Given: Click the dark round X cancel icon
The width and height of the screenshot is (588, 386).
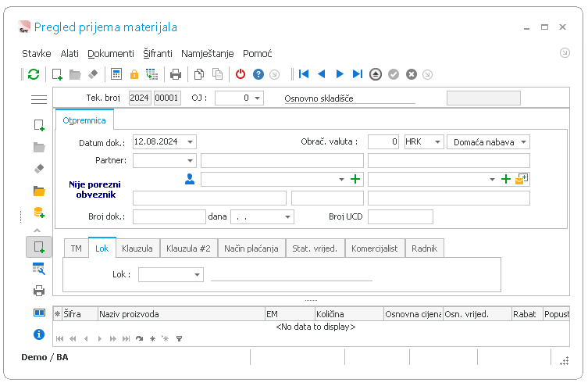Looking at the screenshot, I should [x=412, y=74].
